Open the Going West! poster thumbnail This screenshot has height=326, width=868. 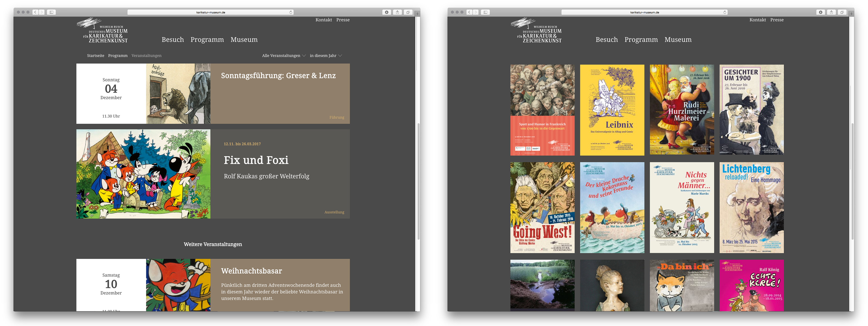point(542,208)
